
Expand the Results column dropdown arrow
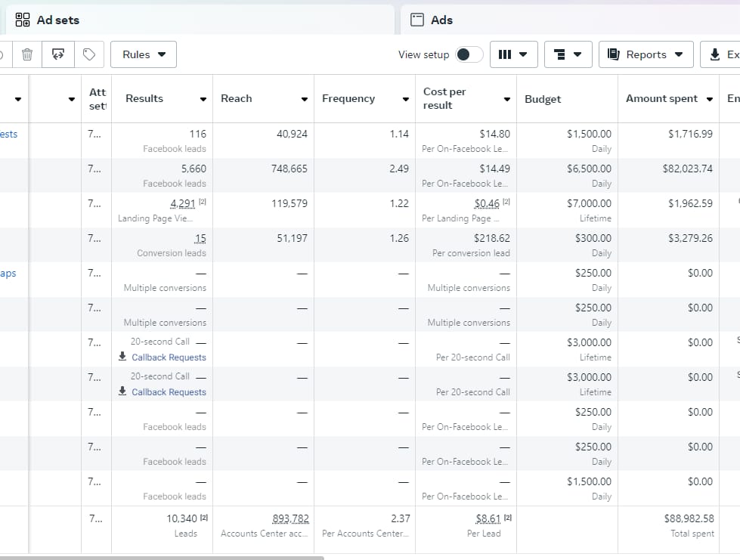pos(203,99)
